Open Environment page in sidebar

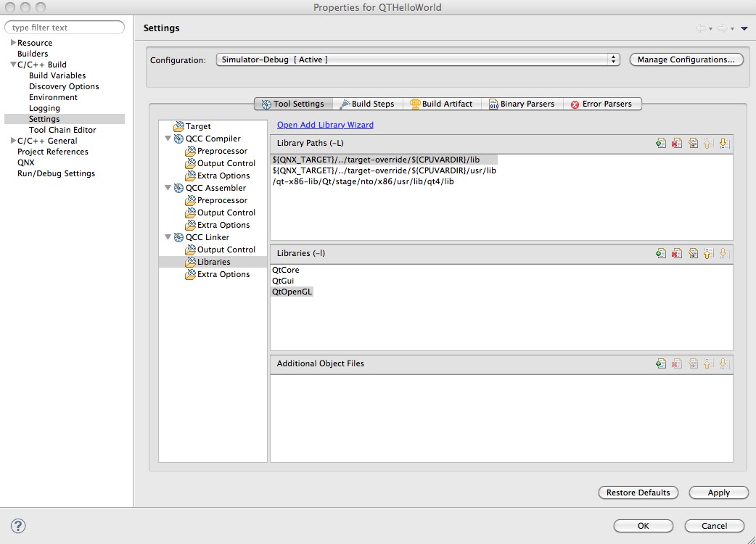pos(53,97)
